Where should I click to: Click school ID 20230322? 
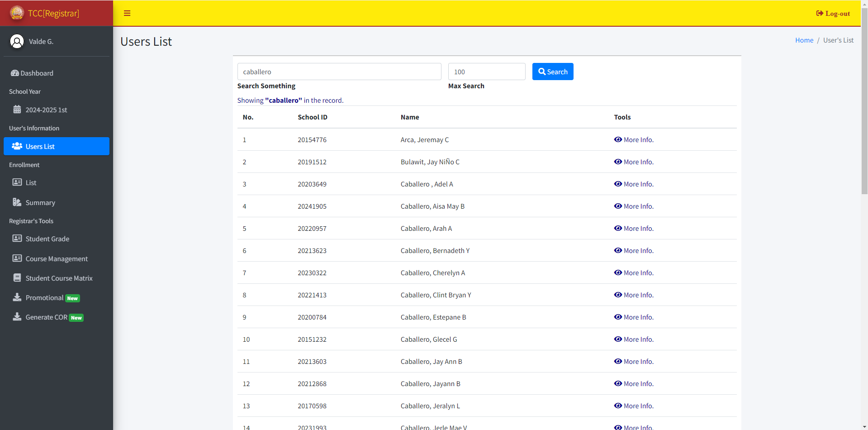312,272
